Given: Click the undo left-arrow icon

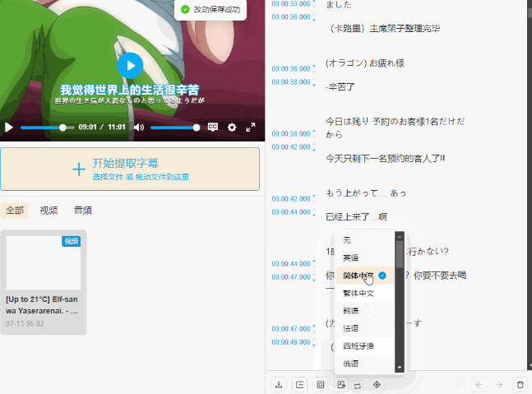Looking at the screenshot, I should pos(479,384).
